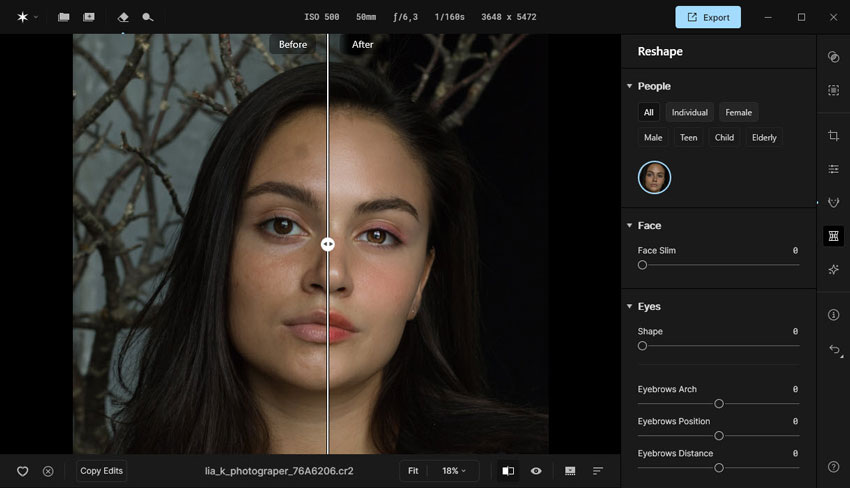Click the Eyebrows Position slider handle
Viewport: 850px width, 488px height.
pos(719,436)
